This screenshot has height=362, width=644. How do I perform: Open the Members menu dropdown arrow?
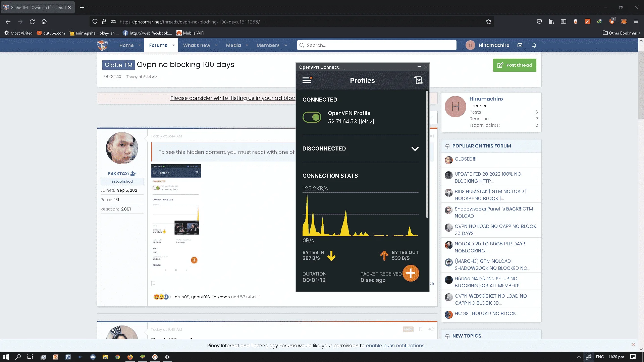pyautogui.click(x=286, y=45)
